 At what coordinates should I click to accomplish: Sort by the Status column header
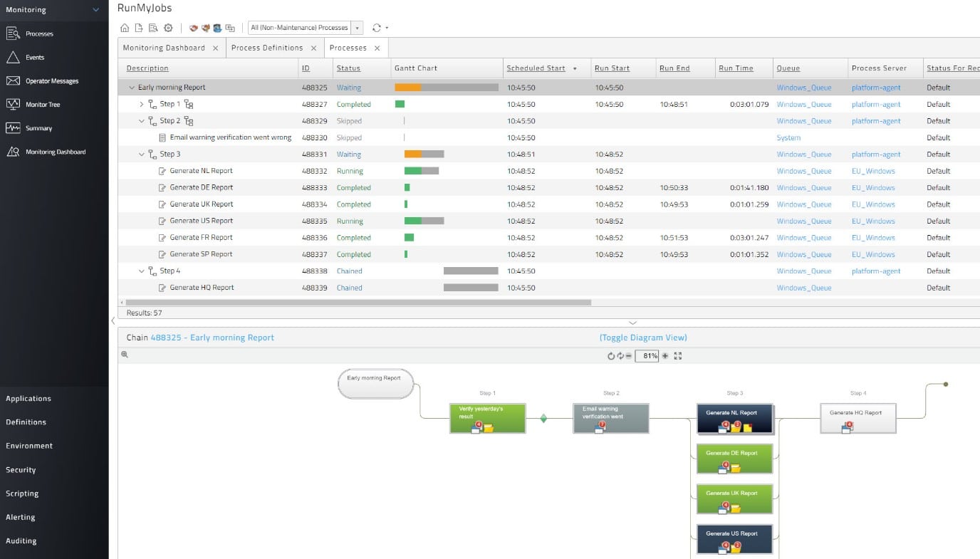(x=348, y=68)
